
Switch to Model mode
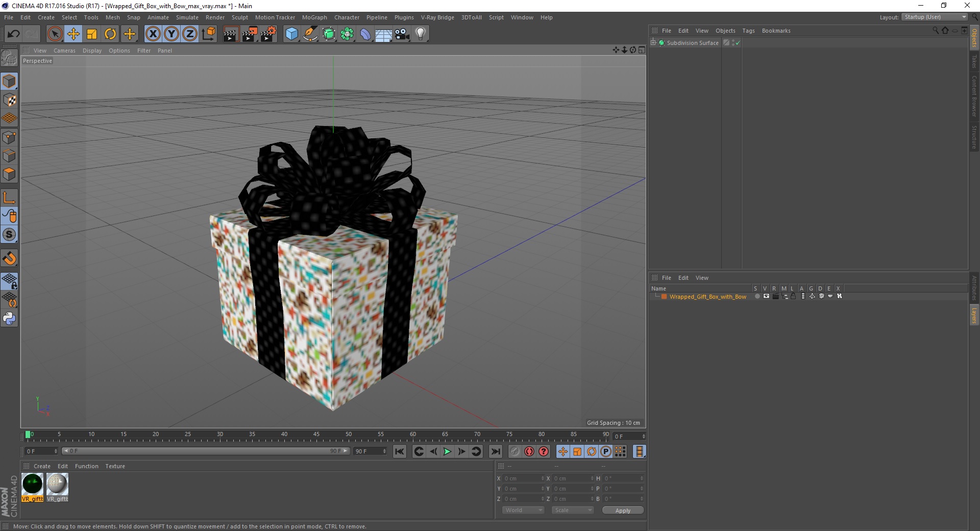(9, 81)
